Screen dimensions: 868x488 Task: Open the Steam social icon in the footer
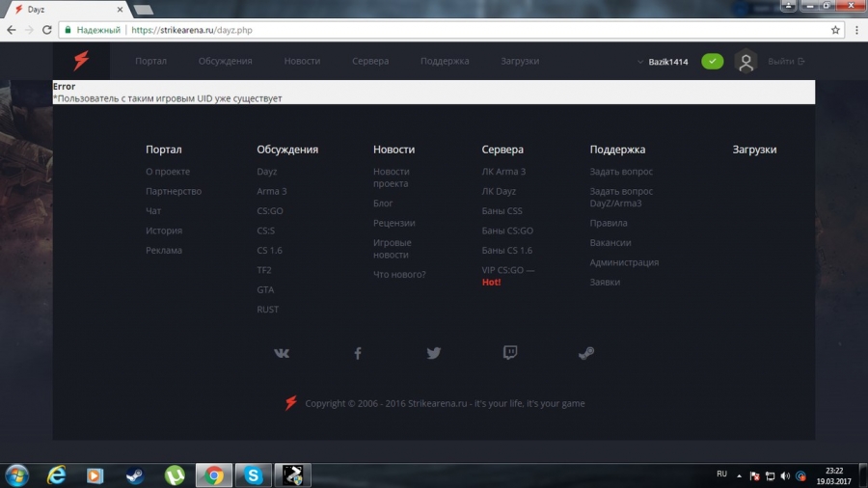(586, 352)
